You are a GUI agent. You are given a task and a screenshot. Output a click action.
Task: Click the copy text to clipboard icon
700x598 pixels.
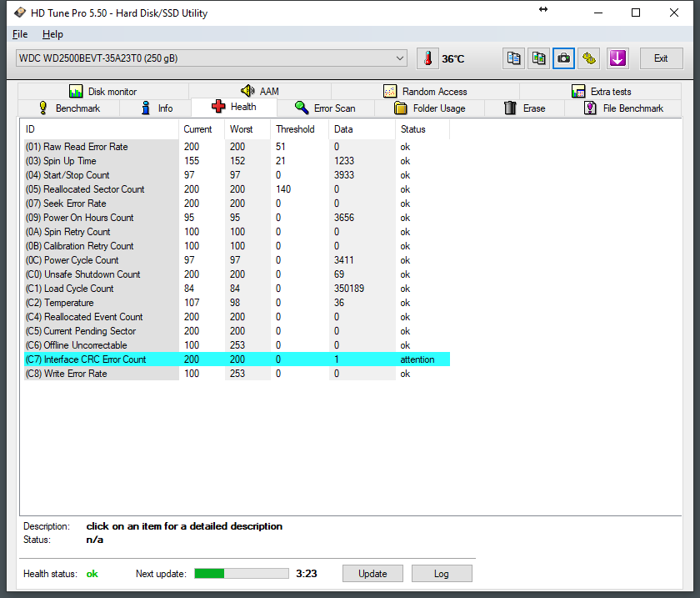(x=513, y=58)
